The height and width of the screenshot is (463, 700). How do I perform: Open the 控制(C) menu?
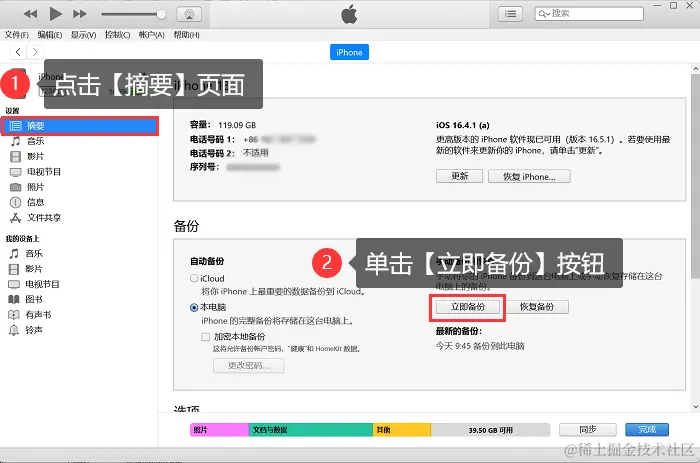click(x=117, y=35)
